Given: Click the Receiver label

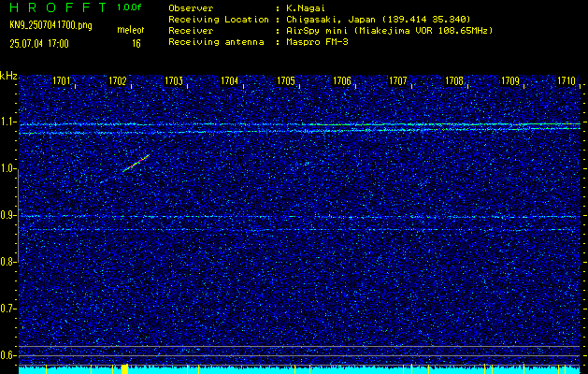Looking at the screenshot, I should 191,31.
